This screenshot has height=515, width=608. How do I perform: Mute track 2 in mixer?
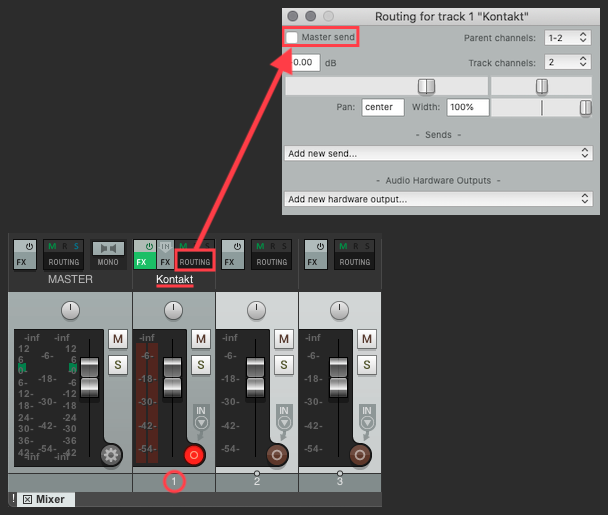point(284,339)
